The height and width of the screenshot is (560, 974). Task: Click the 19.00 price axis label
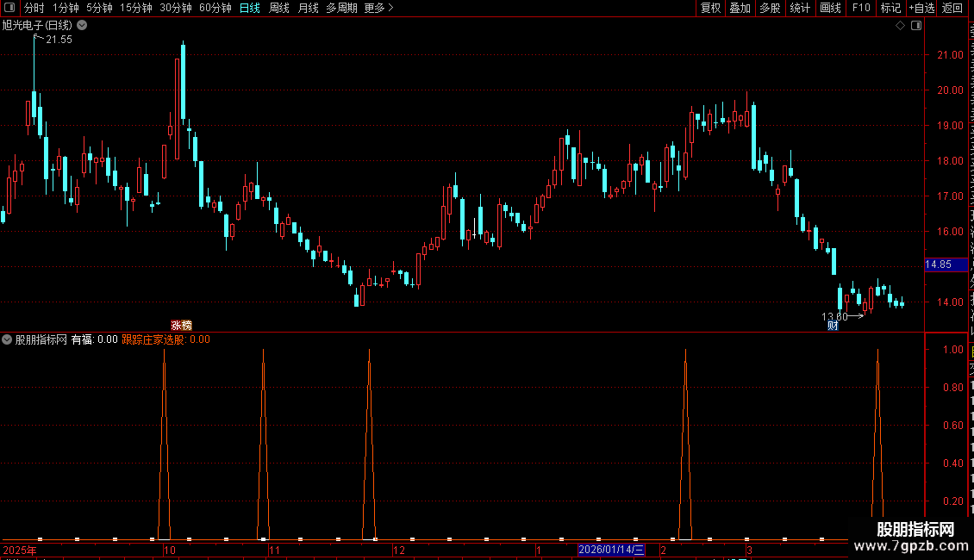click(x=951, y=126)
